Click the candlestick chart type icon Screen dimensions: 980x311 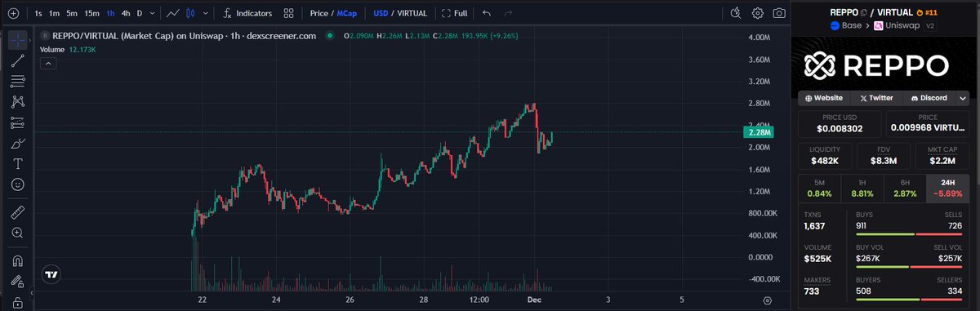(191, 14)
